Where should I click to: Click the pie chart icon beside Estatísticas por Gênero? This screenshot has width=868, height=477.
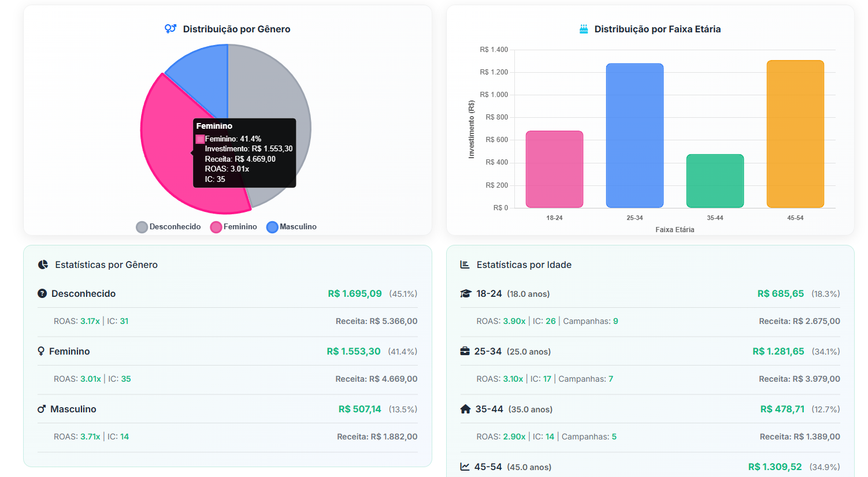[x=43, y=264]
